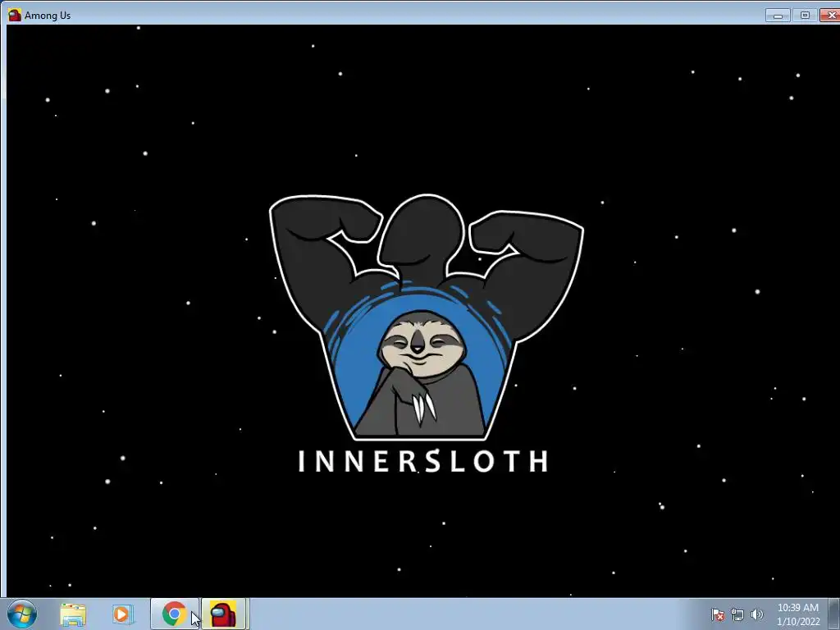
Task: Open the network status tray icon
Action: coord(737,614)
